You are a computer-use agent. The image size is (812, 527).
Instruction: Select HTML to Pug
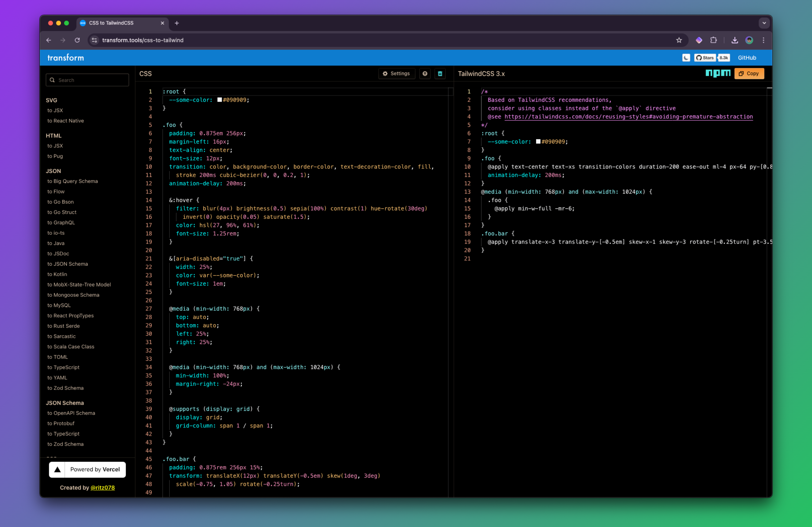click(x=55, y=156)
